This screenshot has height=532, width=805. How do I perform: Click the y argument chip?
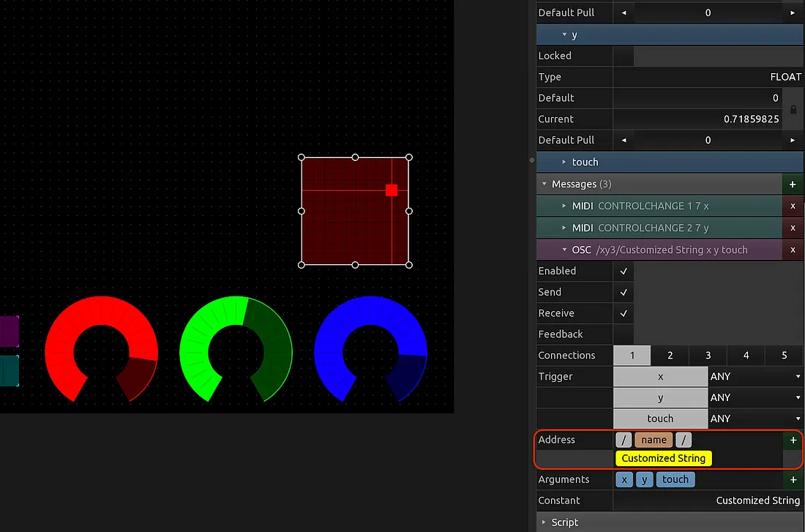pos(644,479)
